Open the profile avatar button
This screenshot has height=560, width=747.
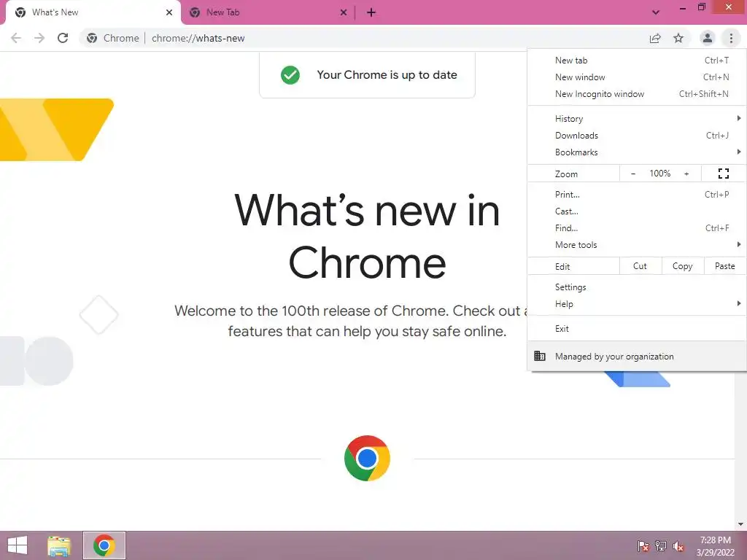click(708, 38)
